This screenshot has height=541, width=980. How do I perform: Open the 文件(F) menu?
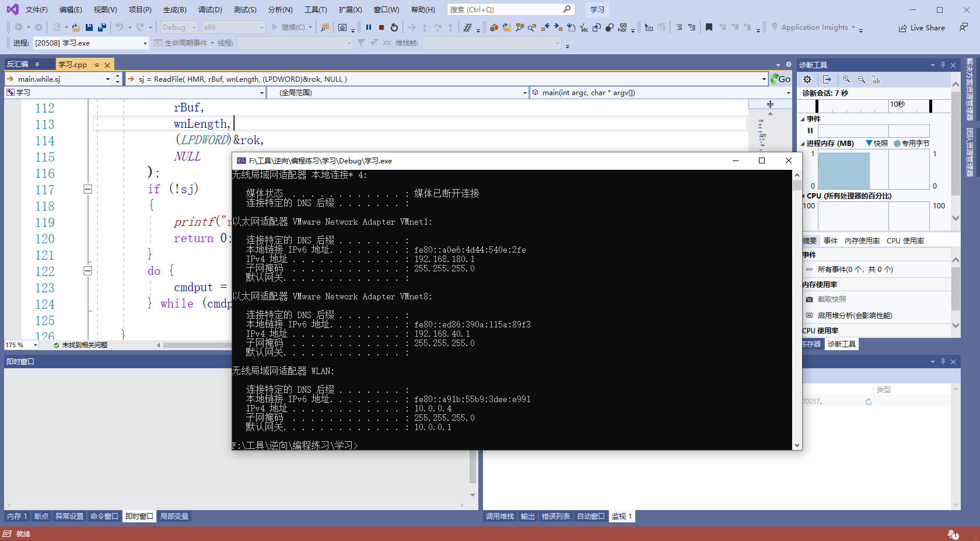36,10
